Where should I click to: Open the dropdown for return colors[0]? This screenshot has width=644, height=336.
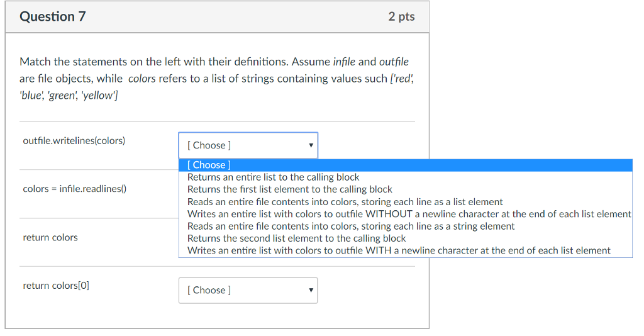(248, 291)
